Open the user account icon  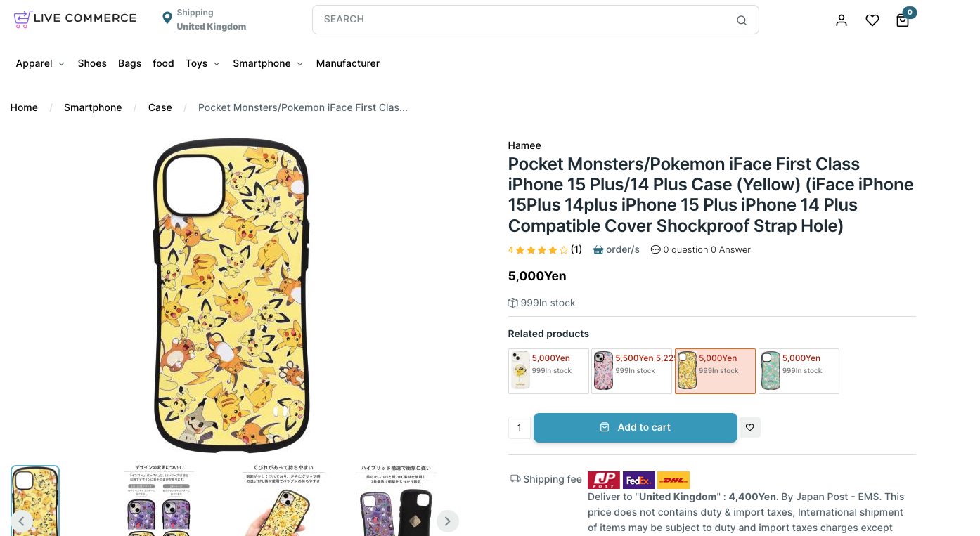[x=842, y=20]
